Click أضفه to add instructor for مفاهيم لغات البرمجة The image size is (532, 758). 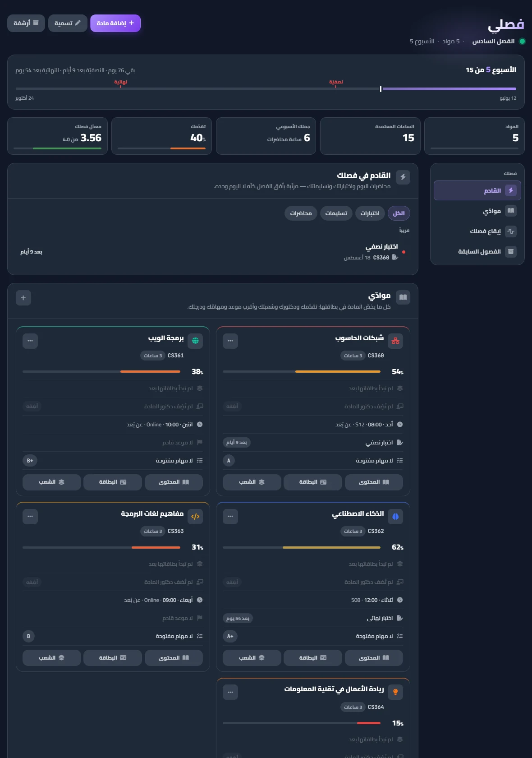click(x=32, y=582)
